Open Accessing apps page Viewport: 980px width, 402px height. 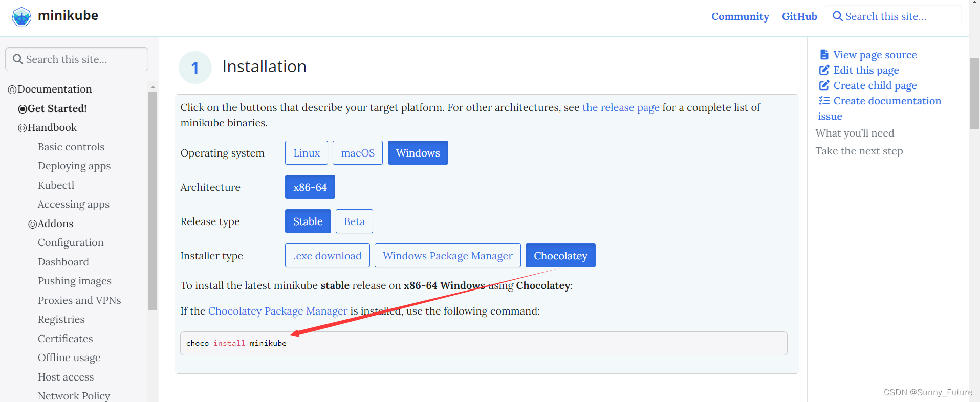tap(74, 204)
